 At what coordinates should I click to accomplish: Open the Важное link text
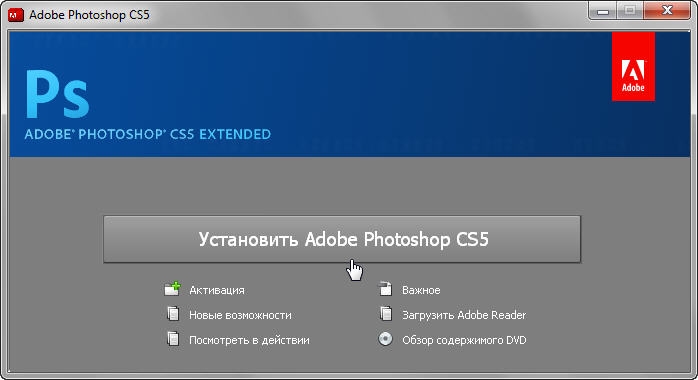click(x=421, y=290)
